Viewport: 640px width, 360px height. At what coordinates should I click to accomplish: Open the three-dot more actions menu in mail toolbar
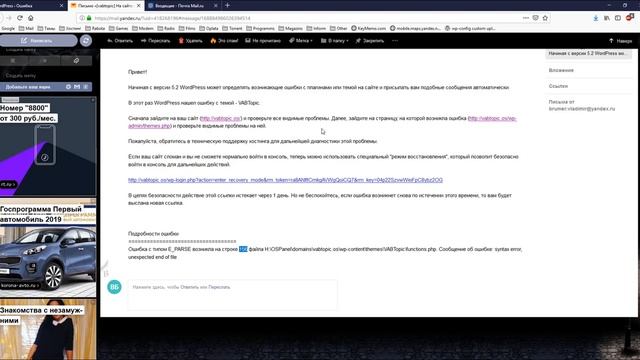[x=395, y=41]
